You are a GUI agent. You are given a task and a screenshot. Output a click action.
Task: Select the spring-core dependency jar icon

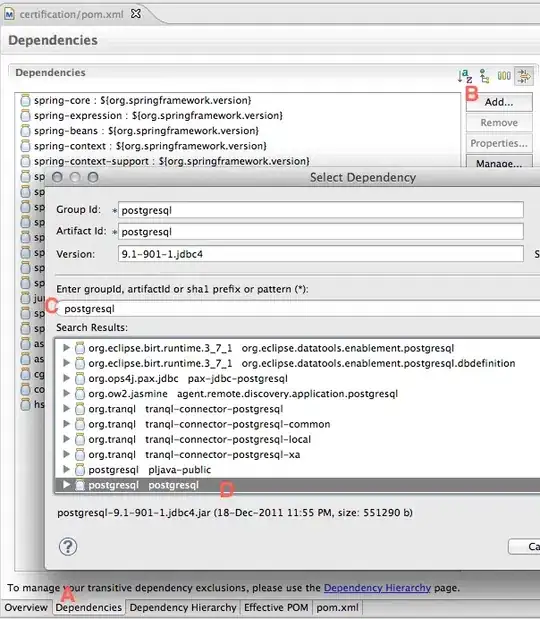(25, 100)
